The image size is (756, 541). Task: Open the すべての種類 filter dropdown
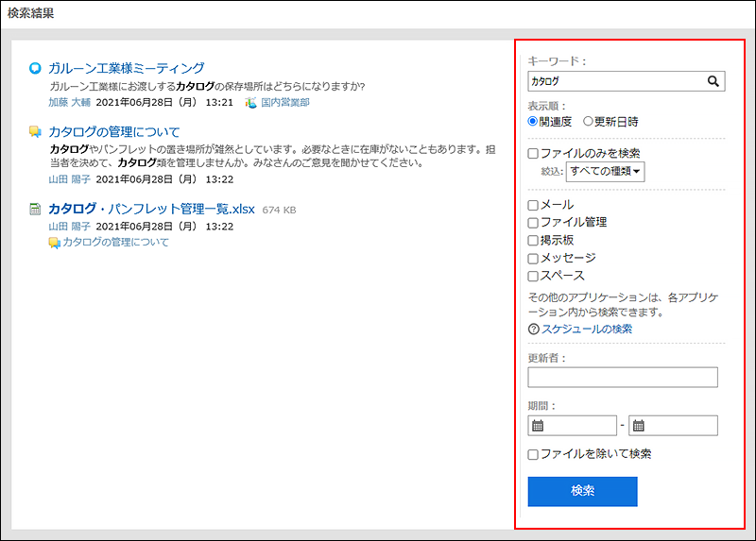605,172
